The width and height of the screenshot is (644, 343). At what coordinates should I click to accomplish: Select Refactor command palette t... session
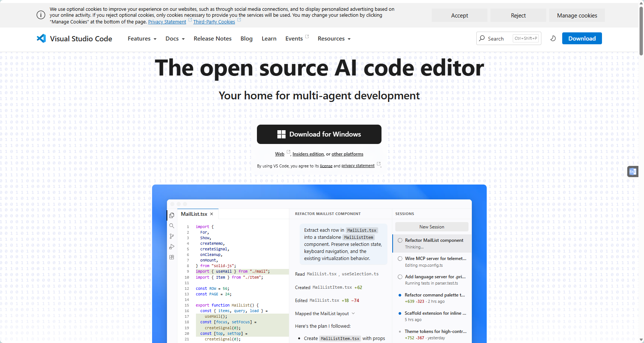pos(432,298)
